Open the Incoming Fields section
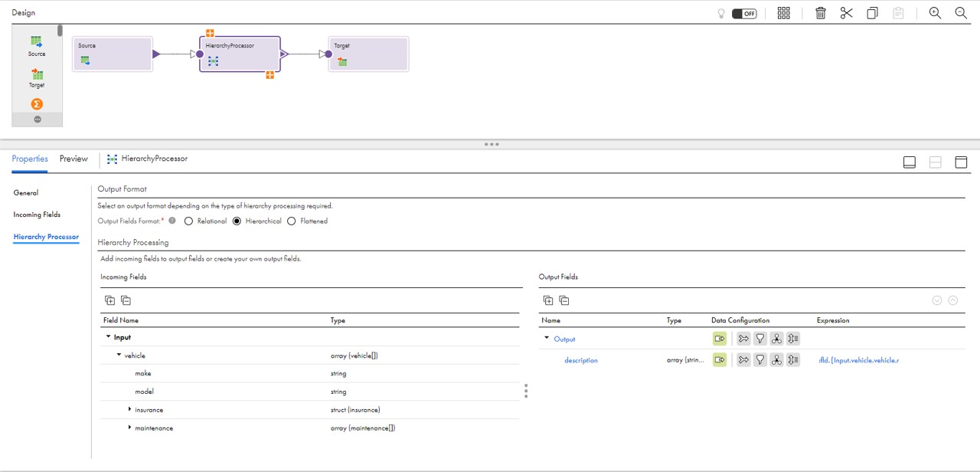 [x=37, y=215]
